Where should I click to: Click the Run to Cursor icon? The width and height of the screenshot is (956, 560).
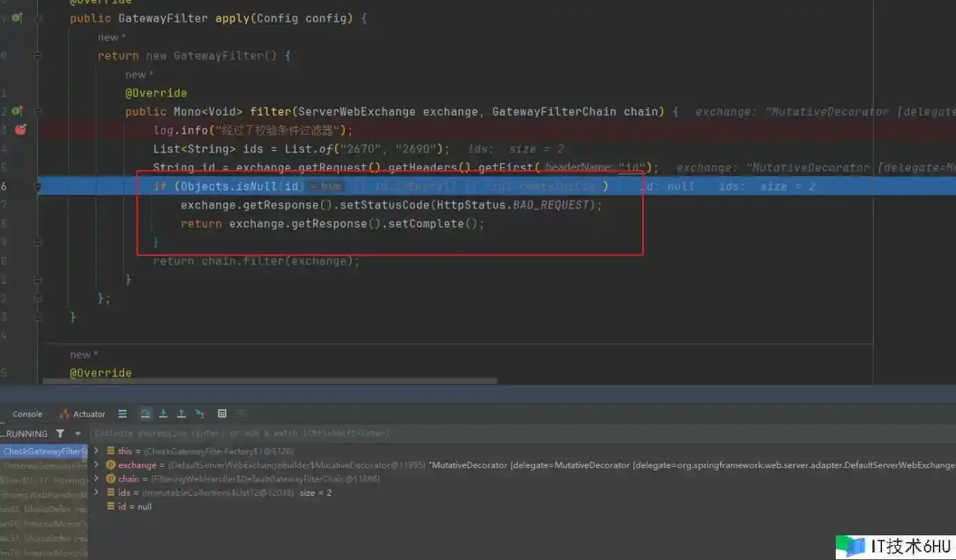point(199,414)
